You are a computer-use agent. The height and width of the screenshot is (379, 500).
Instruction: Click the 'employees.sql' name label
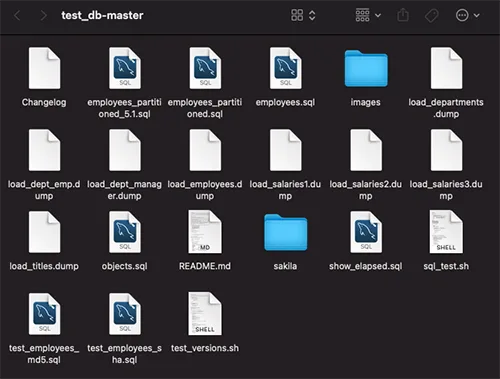285,102
